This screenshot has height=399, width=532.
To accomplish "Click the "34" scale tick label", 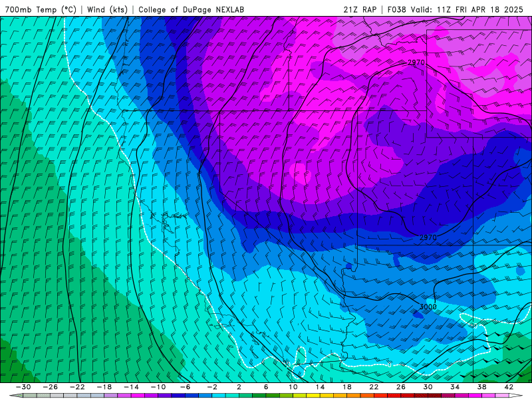I will [x=455, y=387].
